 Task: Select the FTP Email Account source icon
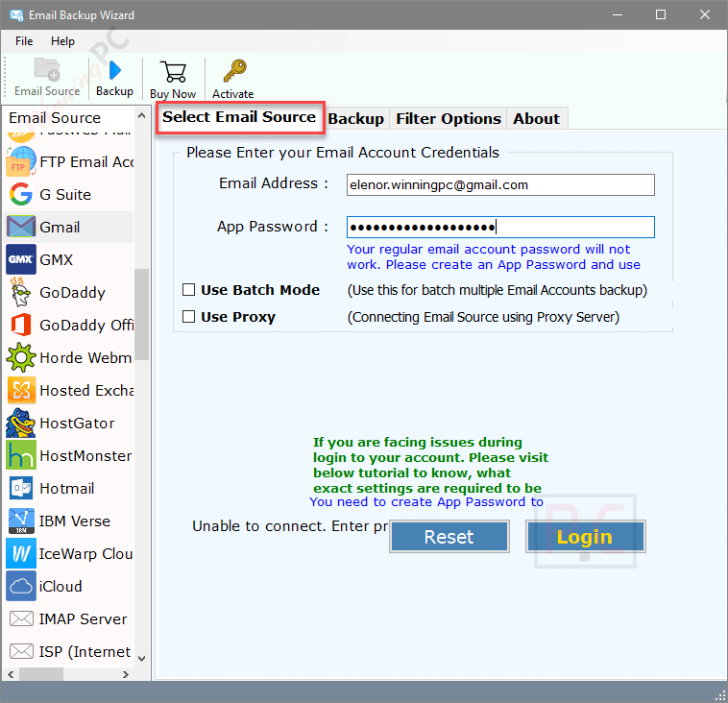21,161
